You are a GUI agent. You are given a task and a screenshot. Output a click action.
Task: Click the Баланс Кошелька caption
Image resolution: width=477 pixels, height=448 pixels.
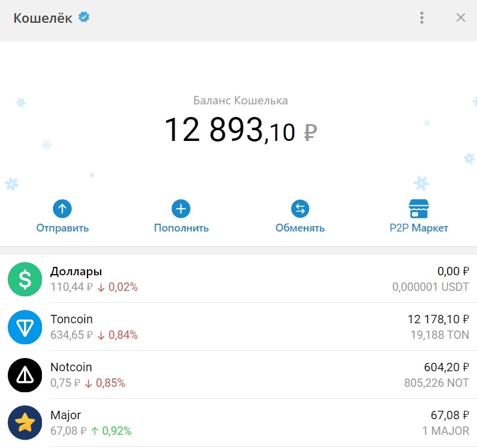241,101
